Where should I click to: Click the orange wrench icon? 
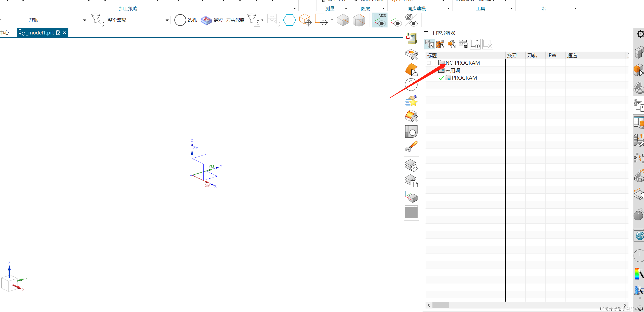[411, 147]
